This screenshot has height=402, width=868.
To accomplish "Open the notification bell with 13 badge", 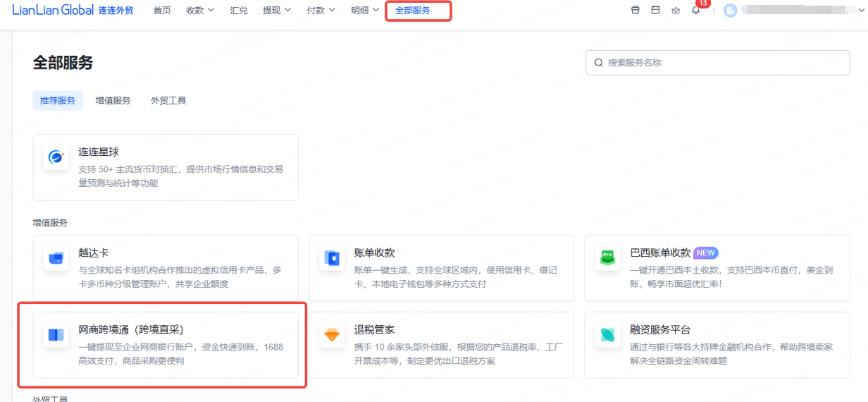I will point(696,11).
